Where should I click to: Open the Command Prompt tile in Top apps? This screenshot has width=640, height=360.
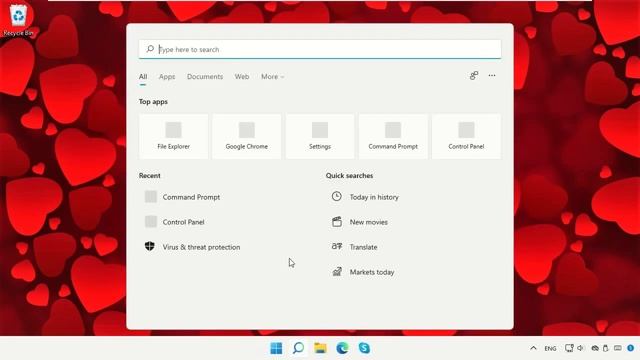(393, 136)
